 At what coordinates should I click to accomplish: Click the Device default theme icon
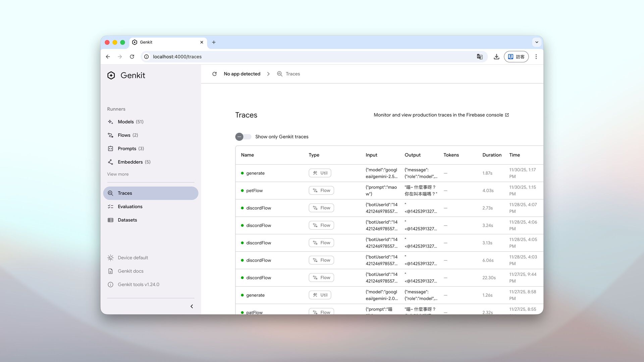pos(110,258)
